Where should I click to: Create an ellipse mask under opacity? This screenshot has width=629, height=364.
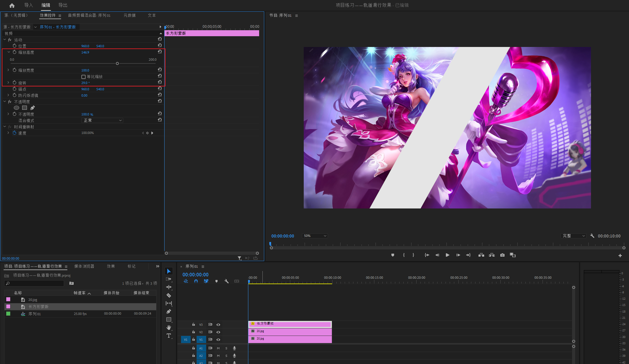tap(16, 108)
